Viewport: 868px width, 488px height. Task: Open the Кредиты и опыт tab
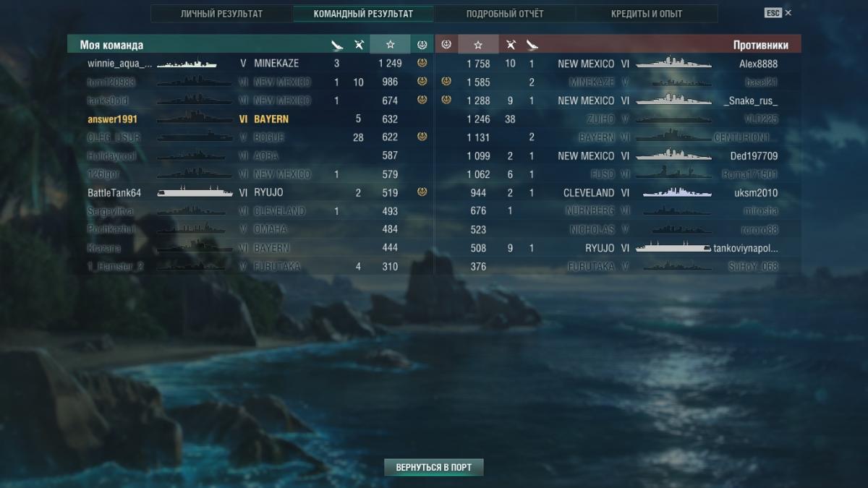click(647, 14)
